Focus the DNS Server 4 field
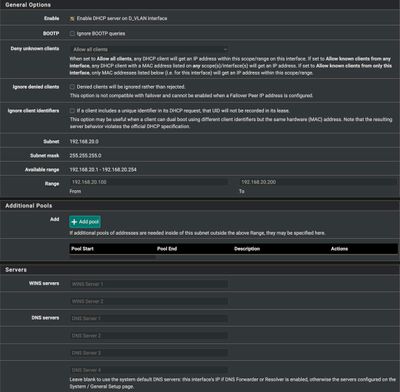 click(149, 370)
